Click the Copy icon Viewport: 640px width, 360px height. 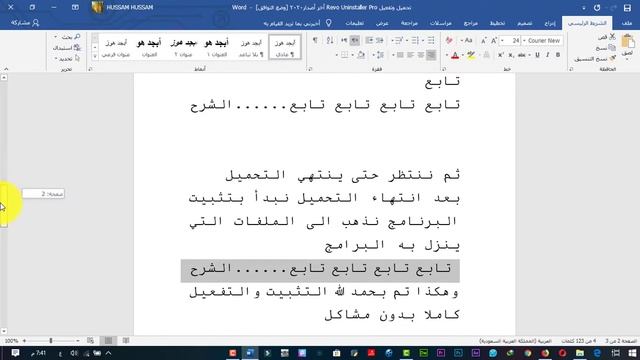pyautogui.click(x=612, y=48)
